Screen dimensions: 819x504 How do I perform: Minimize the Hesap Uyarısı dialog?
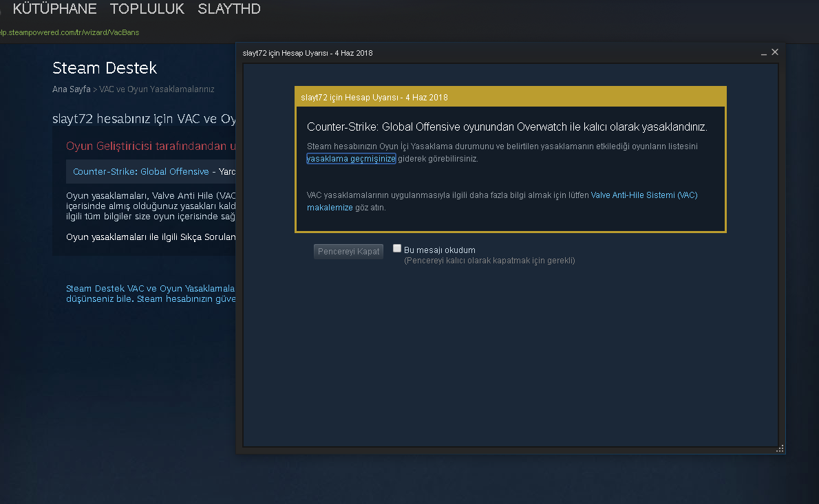tap(764, 53)
